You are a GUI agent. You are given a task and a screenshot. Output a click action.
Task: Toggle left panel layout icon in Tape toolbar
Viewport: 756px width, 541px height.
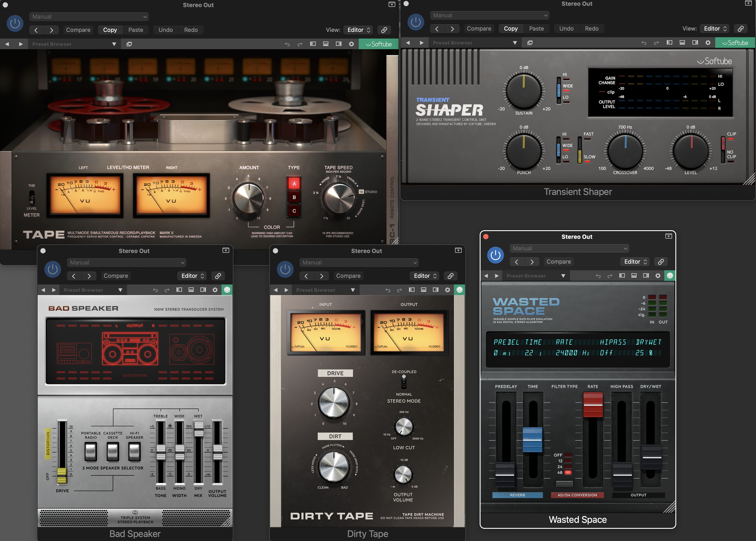pos(313,44)
